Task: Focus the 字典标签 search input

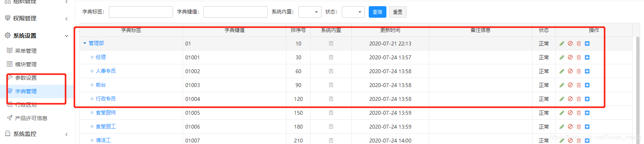Action: pos(141,12)
